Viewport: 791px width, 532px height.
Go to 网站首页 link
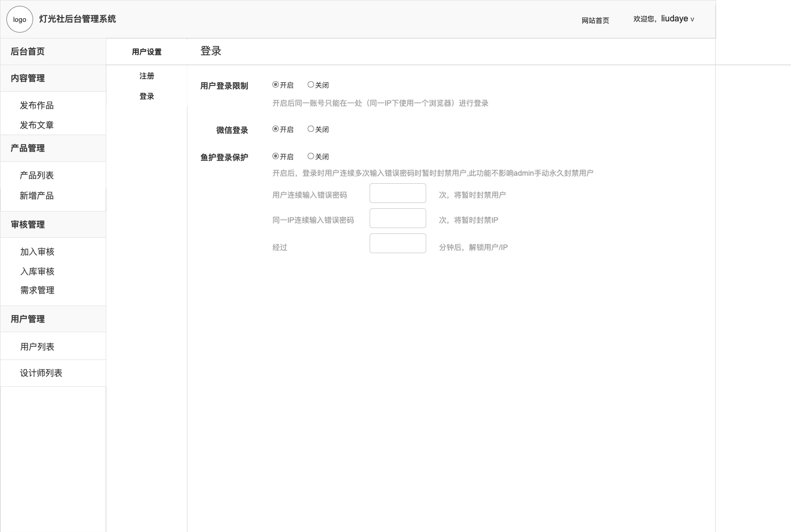pos(595,20)
